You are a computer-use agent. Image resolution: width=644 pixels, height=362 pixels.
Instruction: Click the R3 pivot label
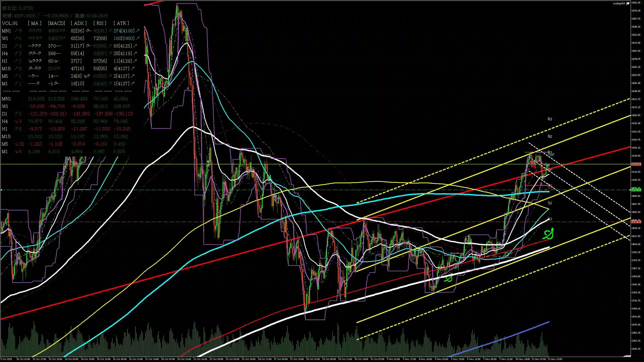[x=550, y=119]
